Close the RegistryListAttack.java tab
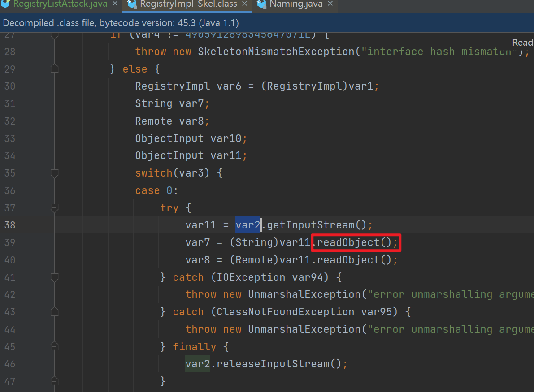This screenshot has height=392, width=534. pos(115,4)
